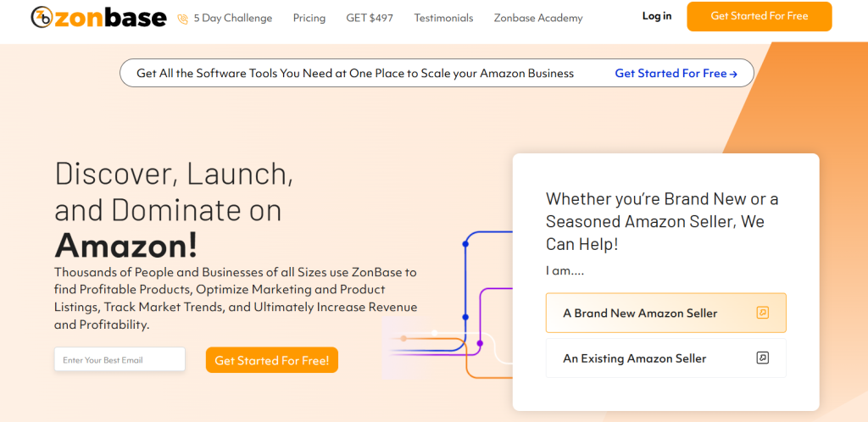Click the arrow in the banner's Get Started link
This screenshot has width=868, height=422.
[x=734, y=74]
